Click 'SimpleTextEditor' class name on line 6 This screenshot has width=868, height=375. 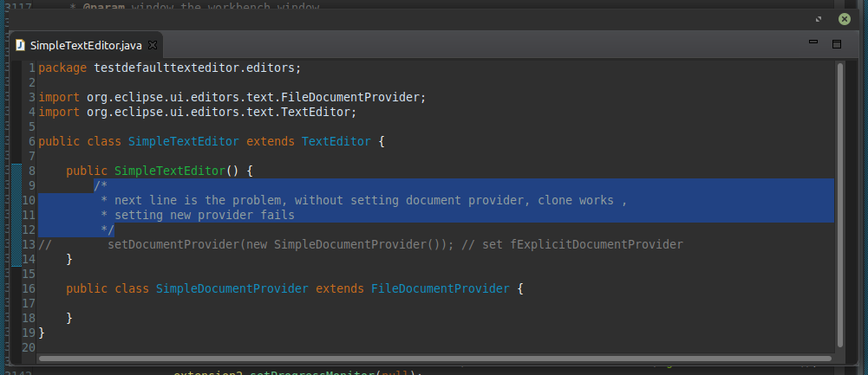(184, 141)
